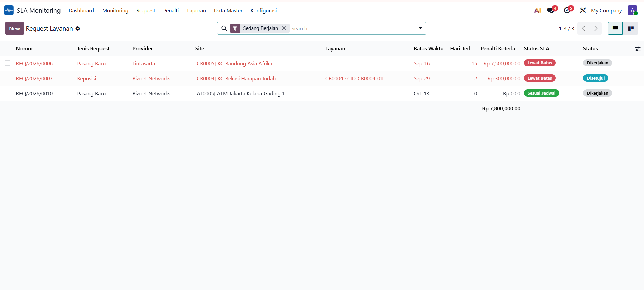Image resolution: width=644 pixels, height=290 pixels.
Task: Open optional columns adjust icon
Action: pos(638,49)
